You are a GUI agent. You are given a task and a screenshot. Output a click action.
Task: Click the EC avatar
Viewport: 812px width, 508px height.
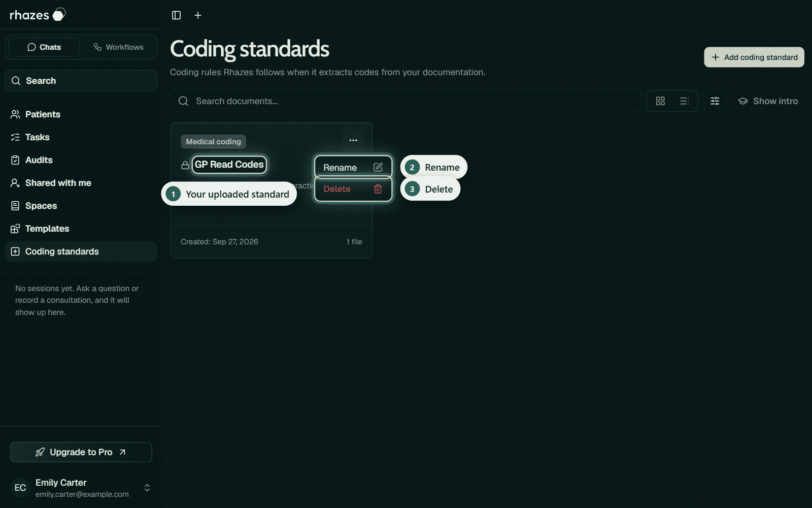pyautogui.click(x=20, y=488)
